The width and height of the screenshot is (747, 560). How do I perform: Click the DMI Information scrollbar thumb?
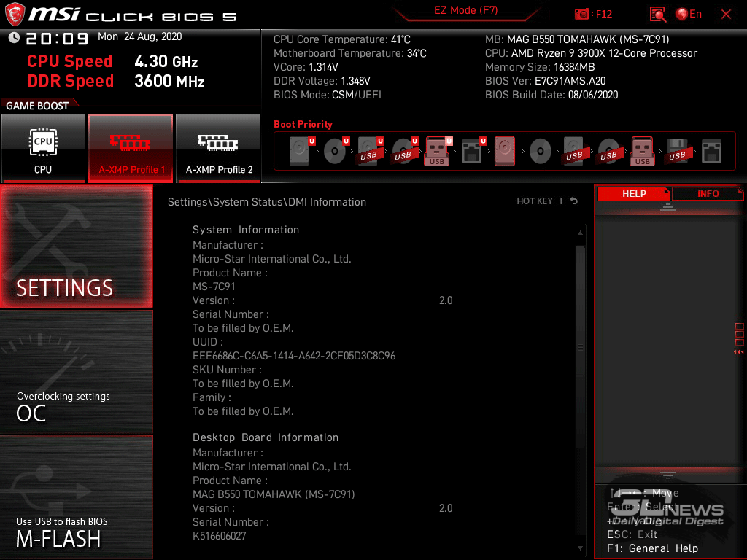[580, 347]
